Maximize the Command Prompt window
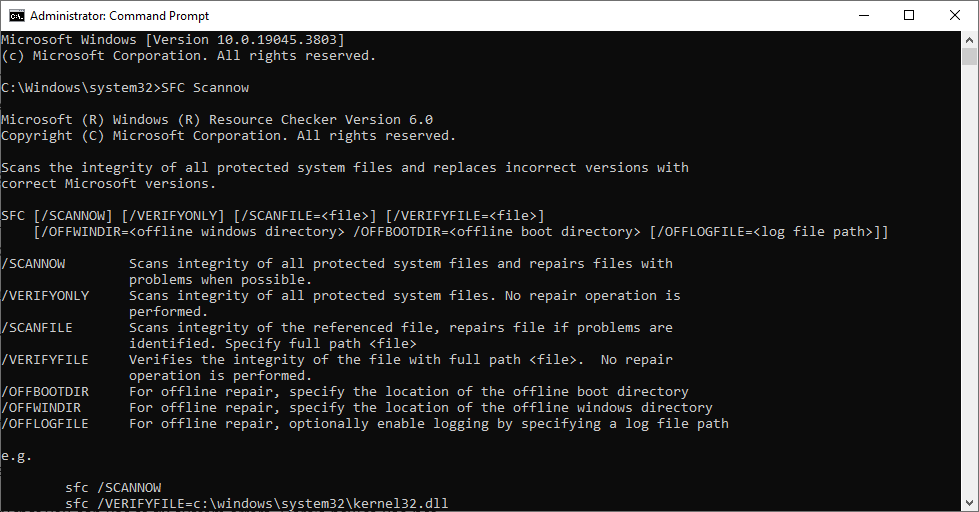This screenshot has height=512, width=979. coord(908,15)
